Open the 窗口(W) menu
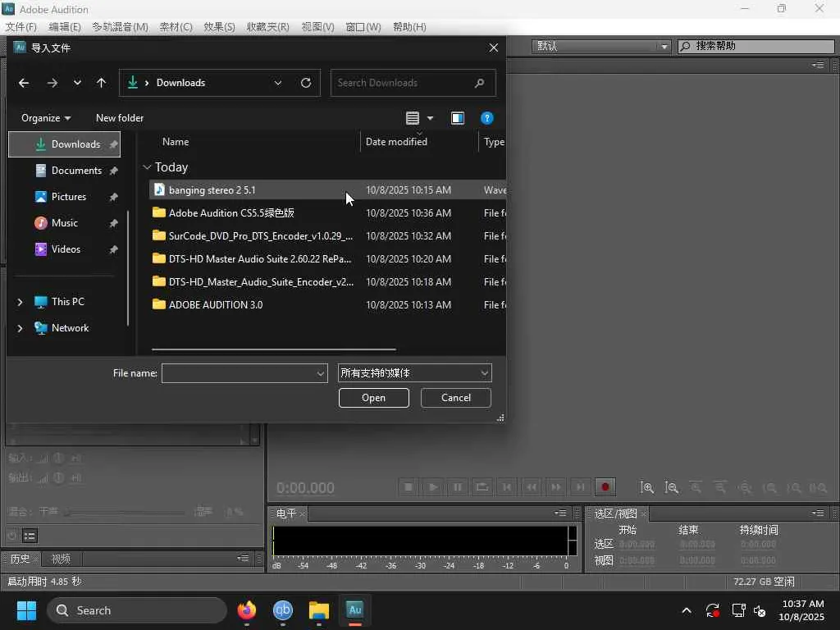The height and width of the screenshot is (630, 840). 363,27
